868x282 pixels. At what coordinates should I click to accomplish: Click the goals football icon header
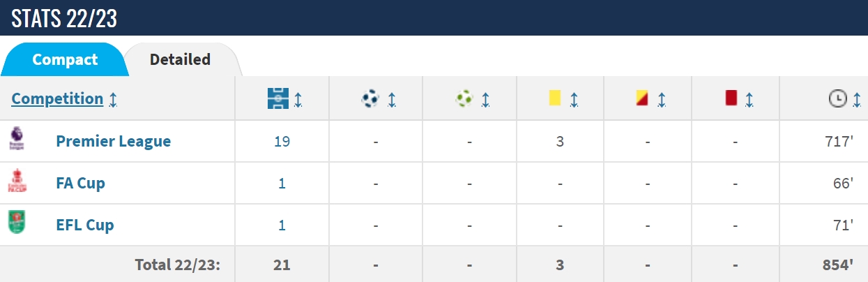(370, 99)
